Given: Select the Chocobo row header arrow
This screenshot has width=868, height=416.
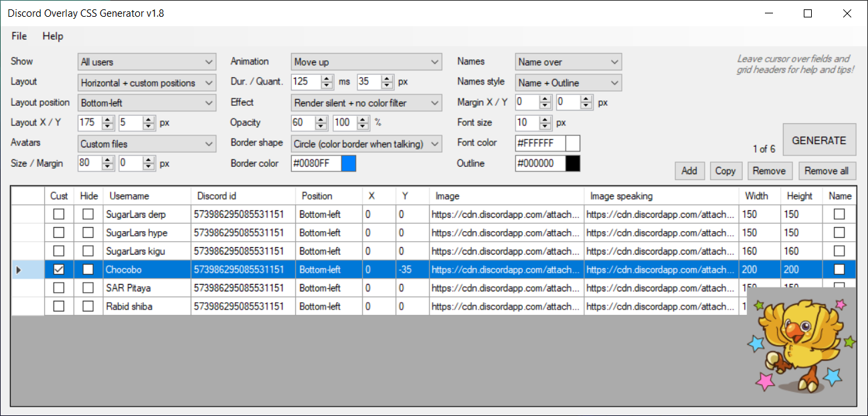Looking at the screenshot, I should [x=18, y=270].
